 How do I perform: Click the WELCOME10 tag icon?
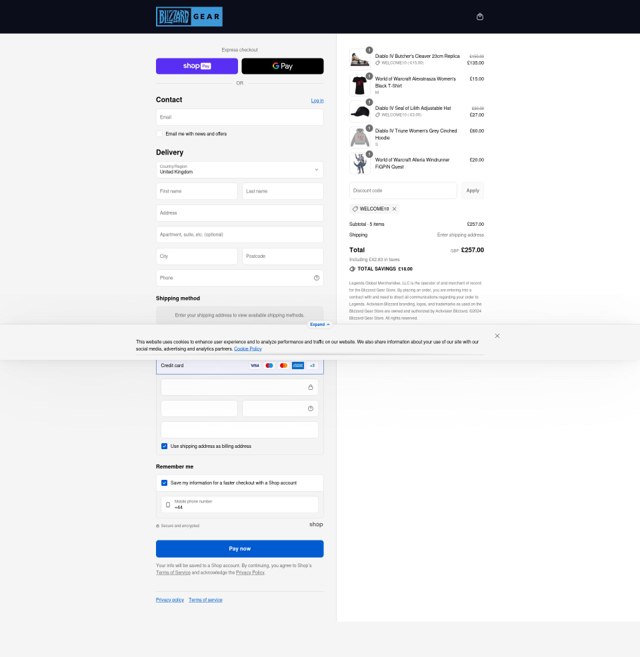tap(355, 209)
